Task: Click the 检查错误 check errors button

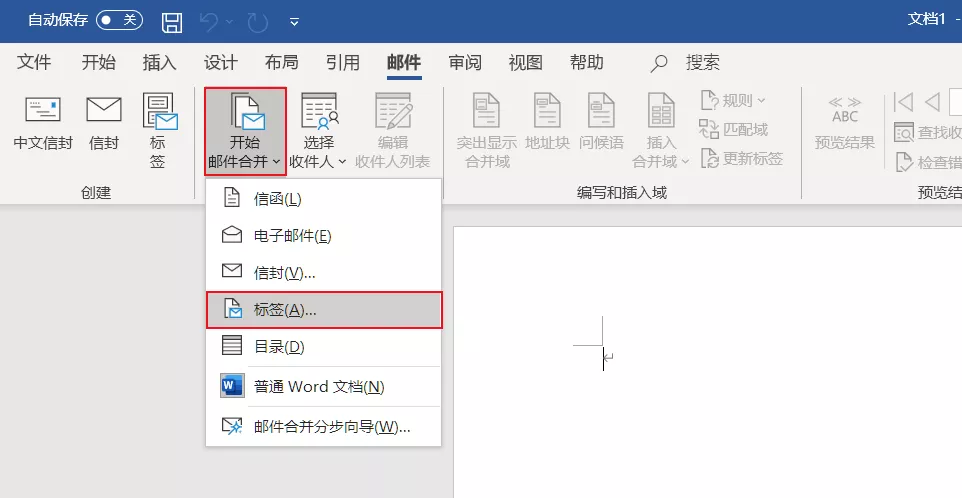Action: coord(928,162)
